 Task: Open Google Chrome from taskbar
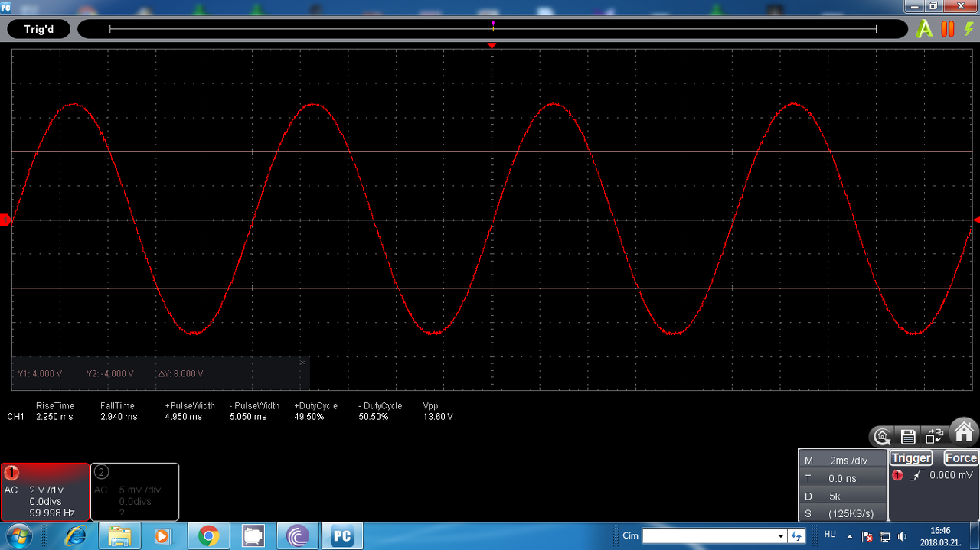pos(208,535)
